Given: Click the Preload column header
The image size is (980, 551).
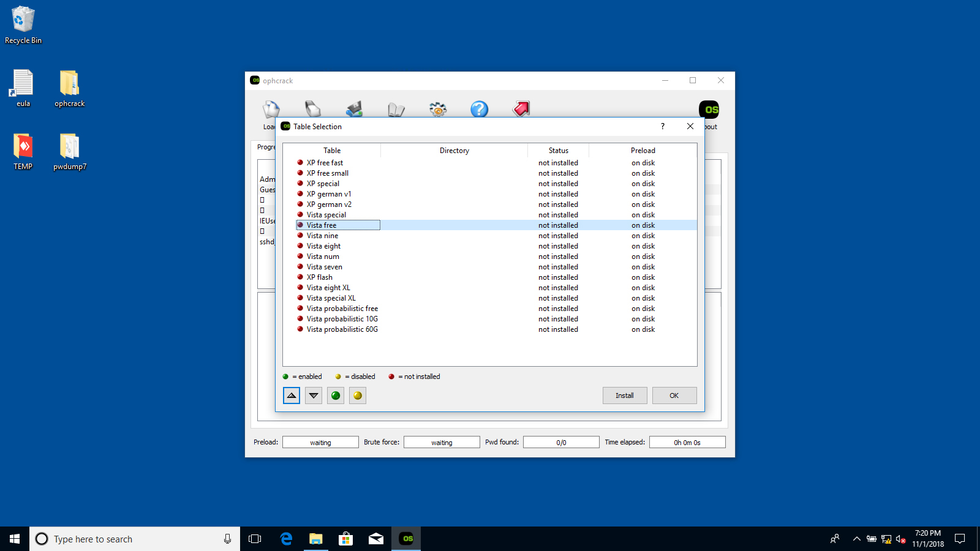Looking at the screenshot, I should click(643, 151).
